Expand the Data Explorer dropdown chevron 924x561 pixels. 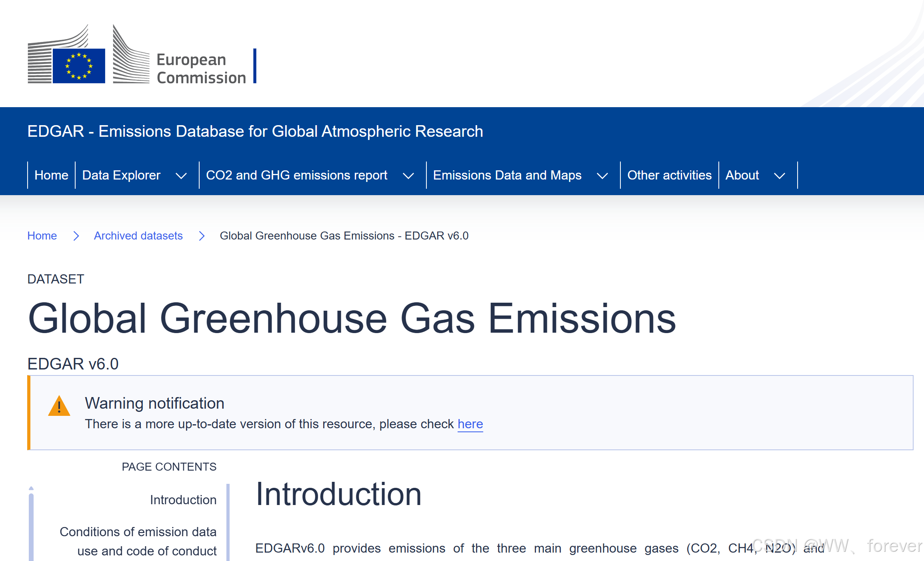(x=181, y=176)
